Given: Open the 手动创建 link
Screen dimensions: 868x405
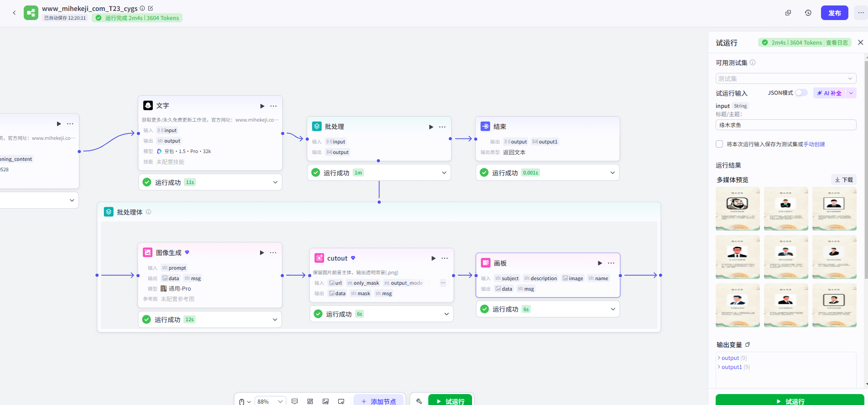Looking at the screenshot, I should click(x=814, y=144).
